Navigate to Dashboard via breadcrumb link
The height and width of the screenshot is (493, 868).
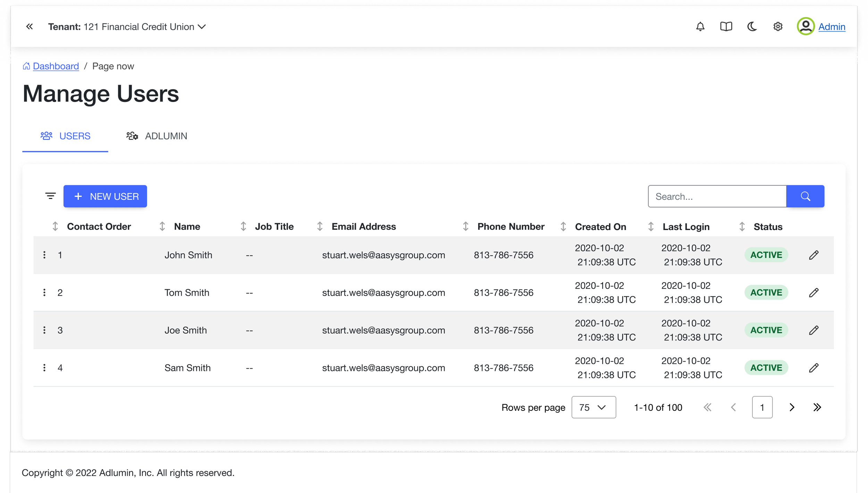point(56,66)
